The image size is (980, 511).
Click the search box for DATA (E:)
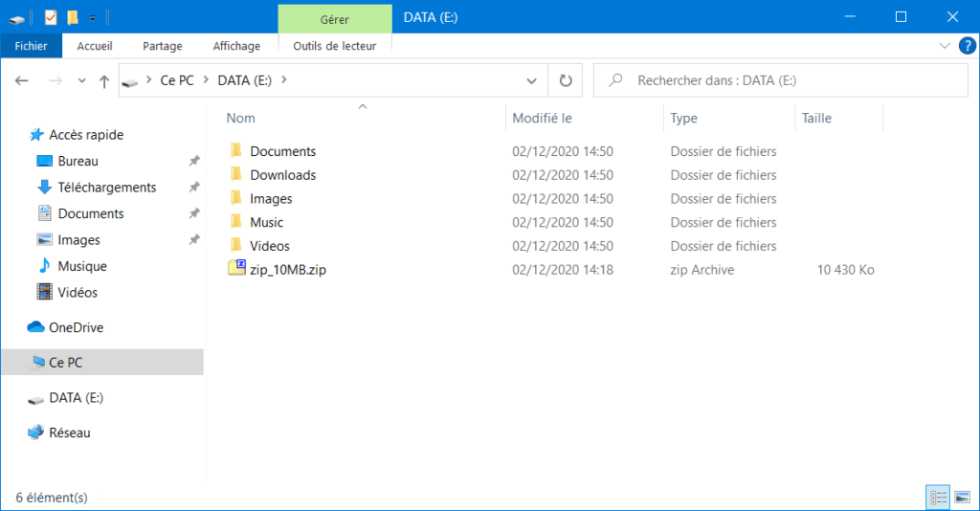(780, 80)
